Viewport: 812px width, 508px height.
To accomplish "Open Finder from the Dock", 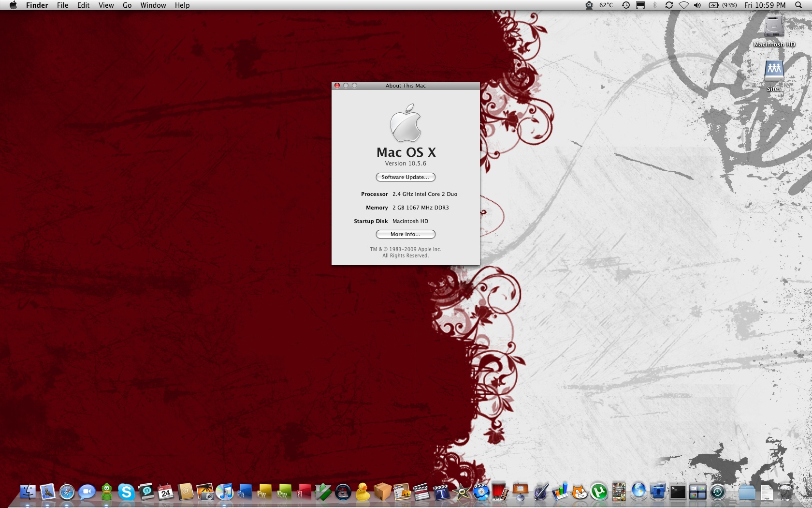I will 28,492.
